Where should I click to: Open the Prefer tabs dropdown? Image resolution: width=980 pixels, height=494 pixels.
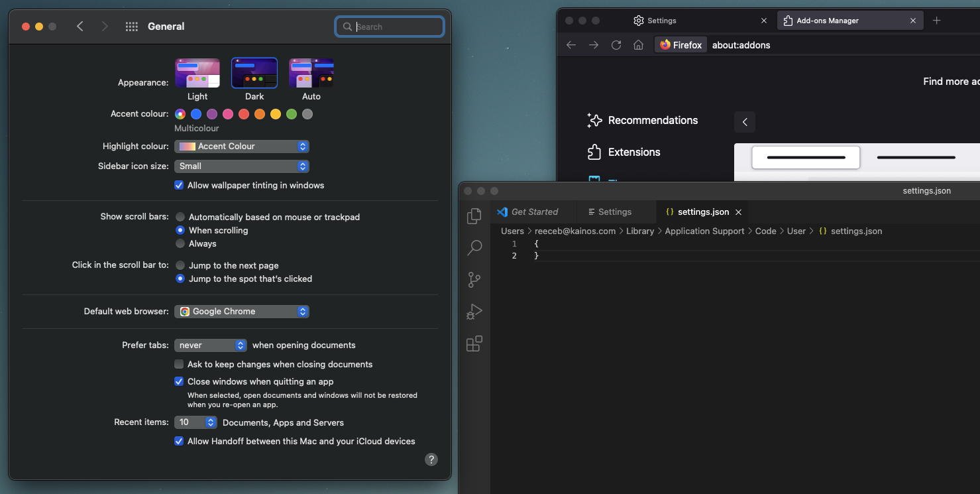[211, 345]
